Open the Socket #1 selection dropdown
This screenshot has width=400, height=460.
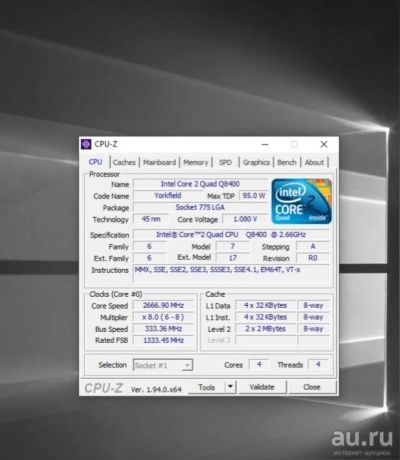click(163, 365)
